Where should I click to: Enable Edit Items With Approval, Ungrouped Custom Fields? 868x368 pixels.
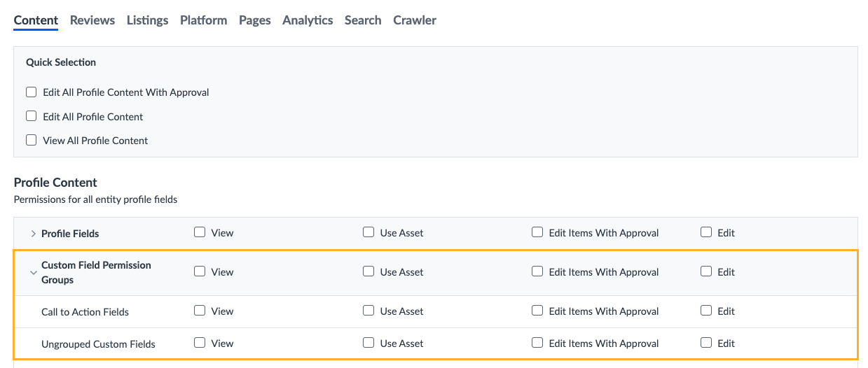[537, 343]
